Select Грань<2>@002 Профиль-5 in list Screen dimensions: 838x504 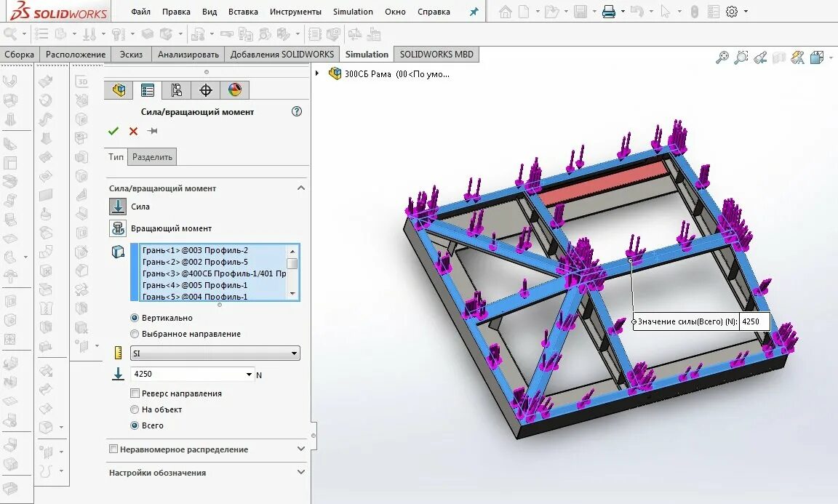click(x=213, y=262)
